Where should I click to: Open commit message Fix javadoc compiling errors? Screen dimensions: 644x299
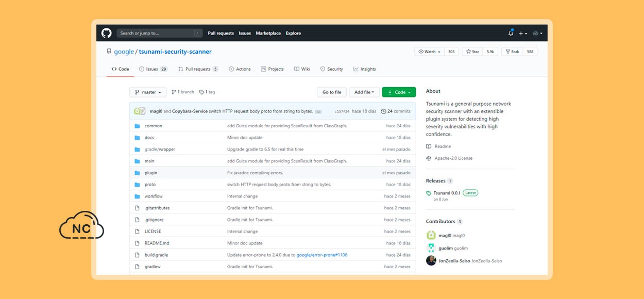point(255,173)
